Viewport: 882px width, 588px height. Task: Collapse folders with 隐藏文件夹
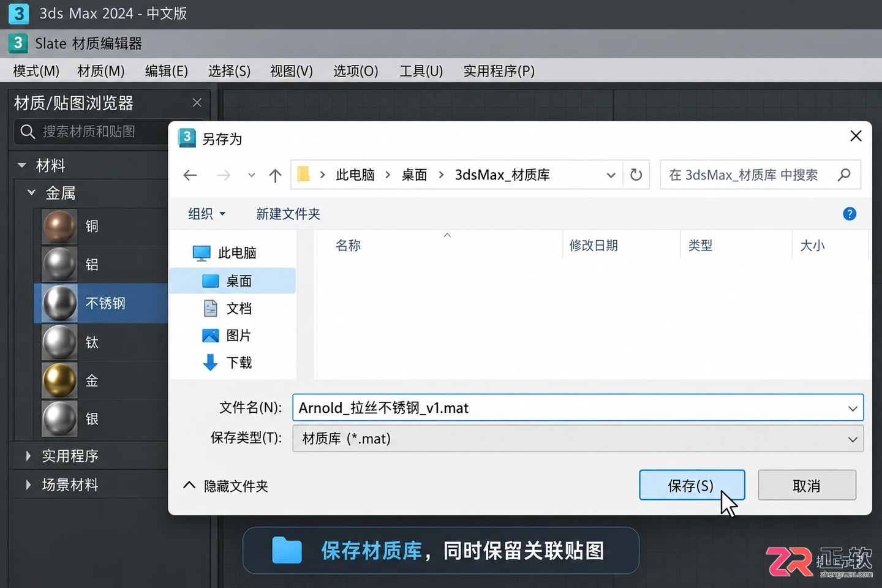click(226, 486)
